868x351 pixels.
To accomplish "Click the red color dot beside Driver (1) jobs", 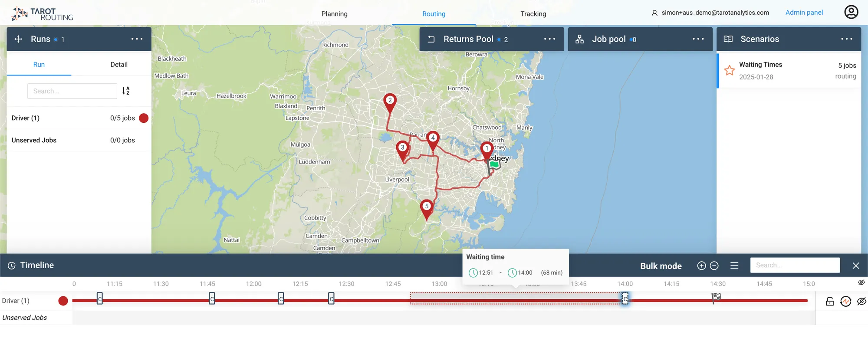I will pos(144,118).
